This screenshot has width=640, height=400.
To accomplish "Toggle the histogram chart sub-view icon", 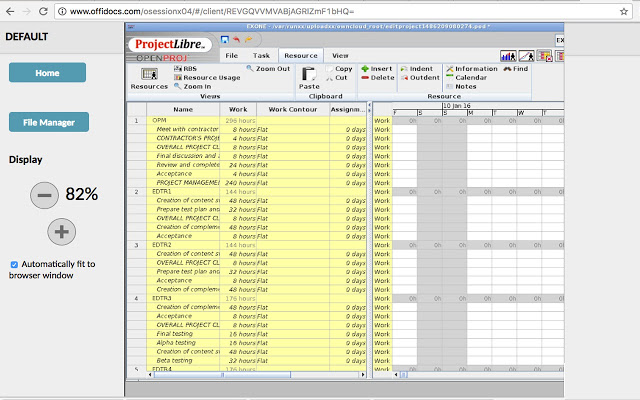I will point(508,56).
